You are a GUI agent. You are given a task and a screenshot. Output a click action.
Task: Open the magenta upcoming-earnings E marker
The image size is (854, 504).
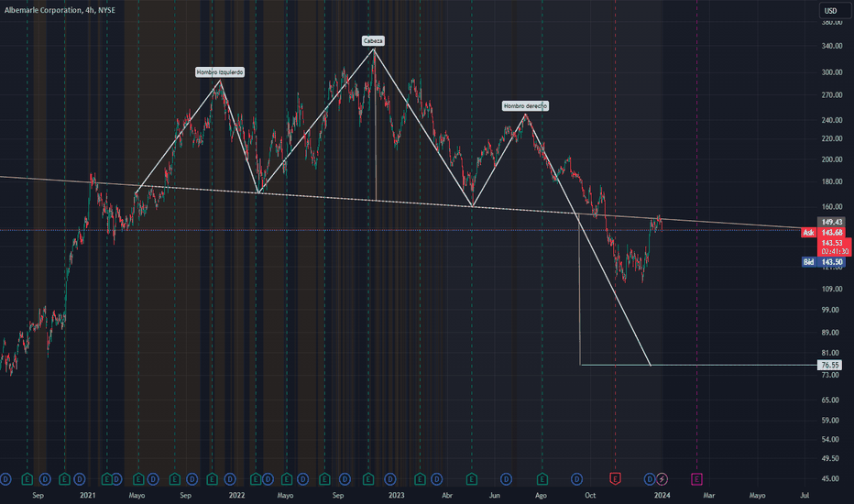pos(696,479)
